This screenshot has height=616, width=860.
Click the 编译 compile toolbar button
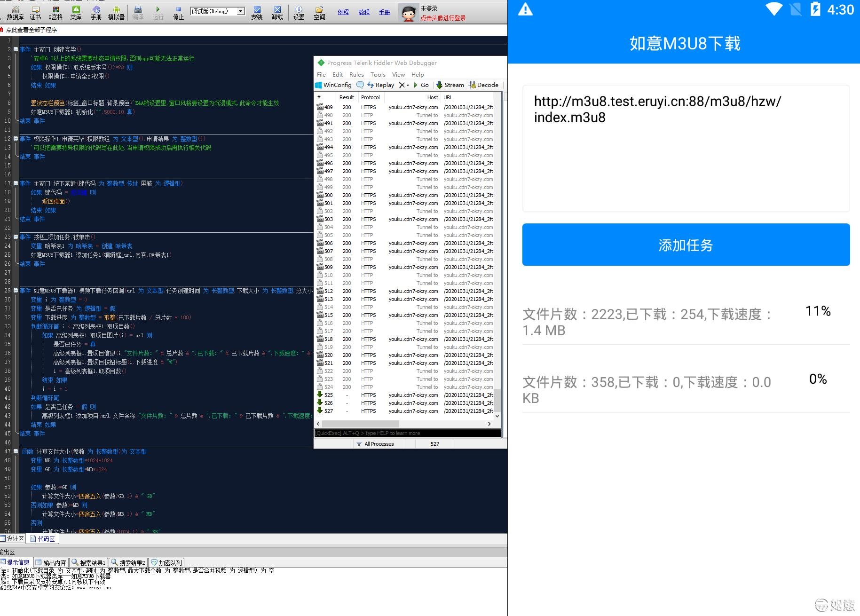coord(138,13)
